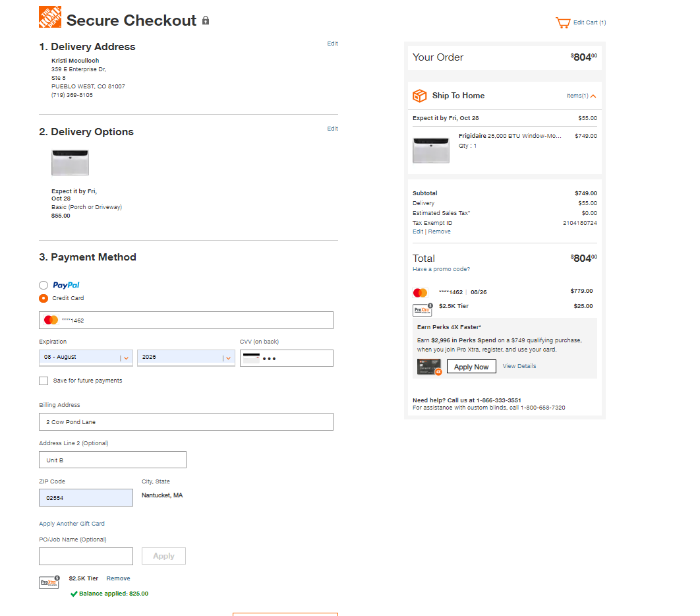Click the Pro Xtra credit card image
The width and height of the screenshot is (700, 616).
(429, 367)
